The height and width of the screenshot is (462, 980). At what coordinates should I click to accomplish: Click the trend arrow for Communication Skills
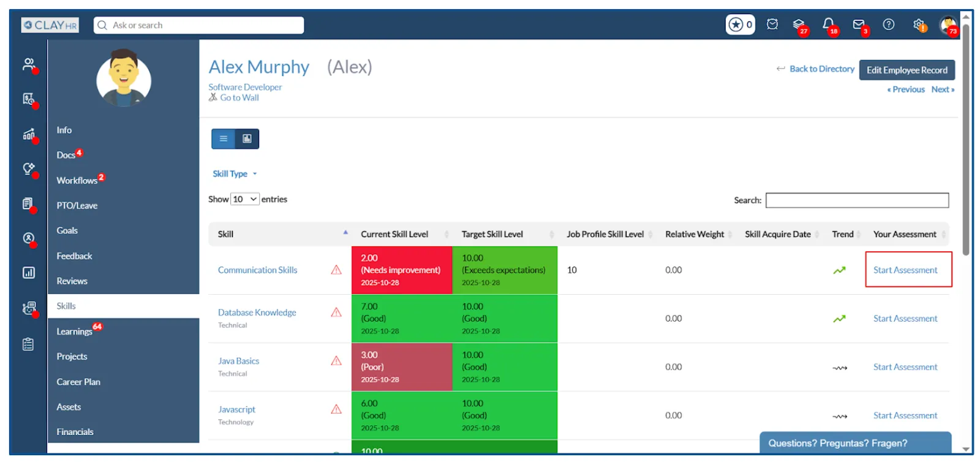tap(839, 270)
